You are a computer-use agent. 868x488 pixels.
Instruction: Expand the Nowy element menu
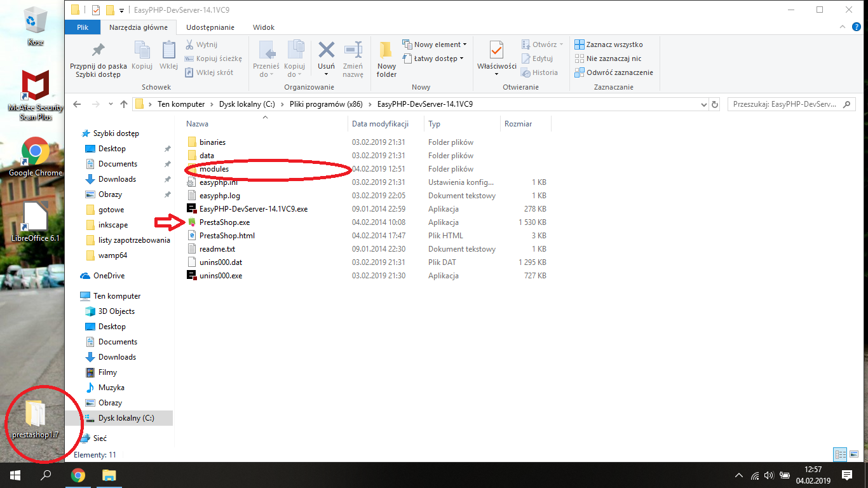click(x=435, y=44)
